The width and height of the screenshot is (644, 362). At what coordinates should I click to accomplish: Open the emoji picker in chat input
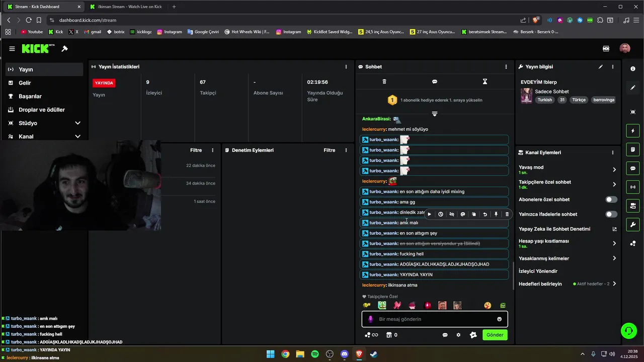[x=499, y=319]
